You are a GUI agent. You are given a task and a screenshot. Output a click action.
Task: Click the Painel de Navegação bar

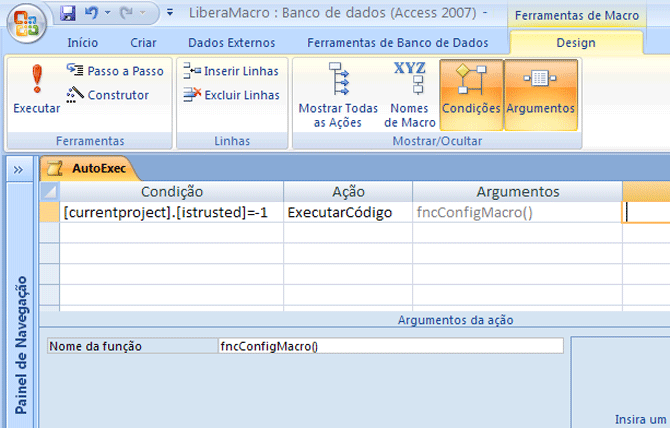(x=21, y=305)
